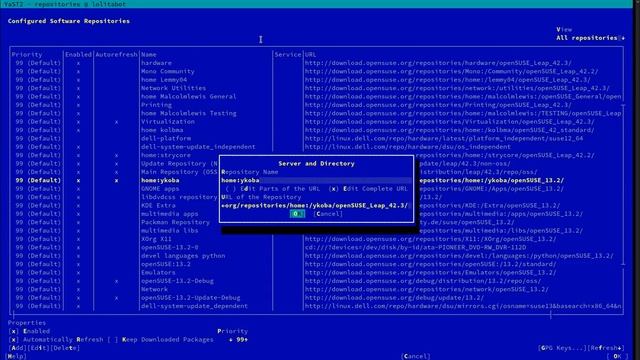The image size is (640, 360).
Task: Click the Add button
Action: click(18, 348)
